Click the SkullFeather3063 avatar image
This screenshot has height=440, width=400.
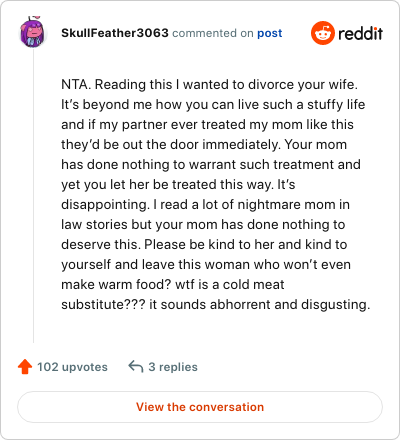point(32,32)
